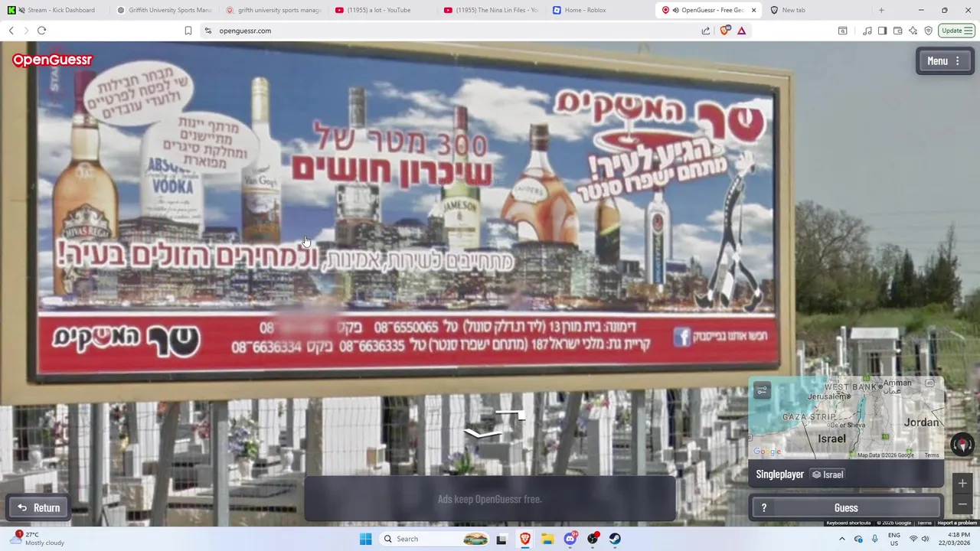Switch to Stream - Kick Dashboard tab

click(x=55, y=10)
